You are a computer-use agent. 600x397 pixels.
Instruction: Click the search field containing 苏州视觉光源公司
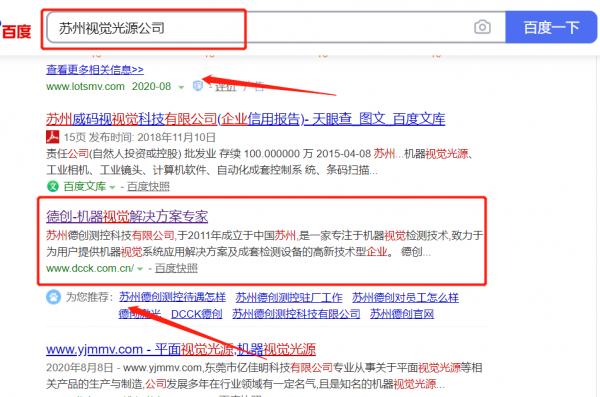click(x=276, y=27)
